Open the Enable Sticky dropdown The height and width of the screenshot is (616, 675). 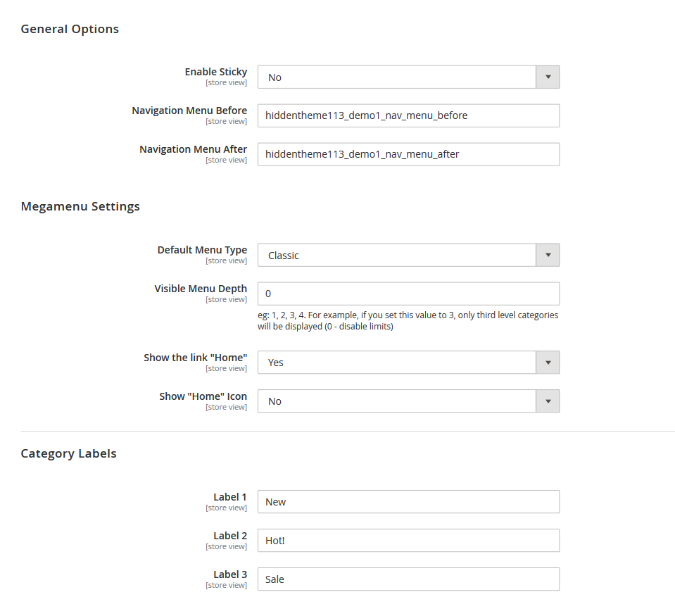point(408,77)
